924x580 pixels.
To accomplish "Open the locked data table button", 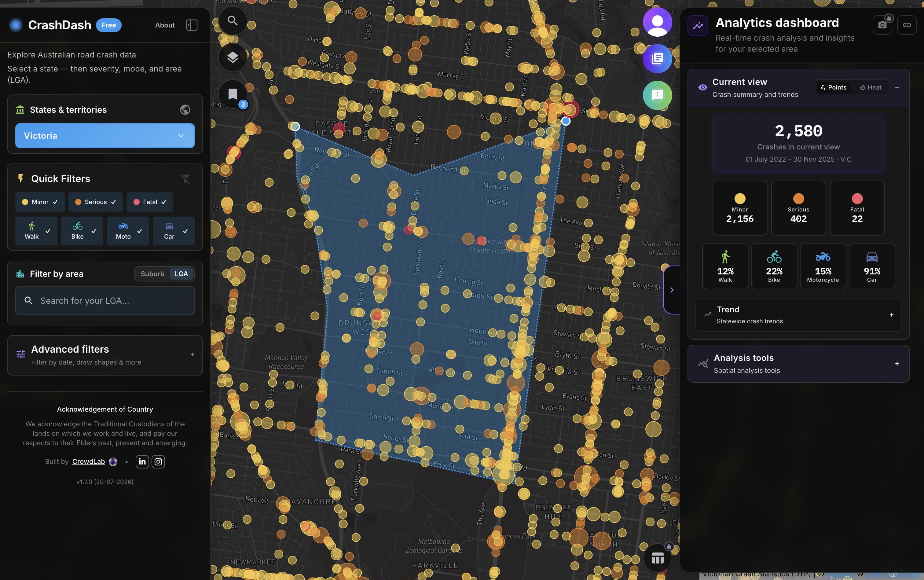I will coord(658,558).
